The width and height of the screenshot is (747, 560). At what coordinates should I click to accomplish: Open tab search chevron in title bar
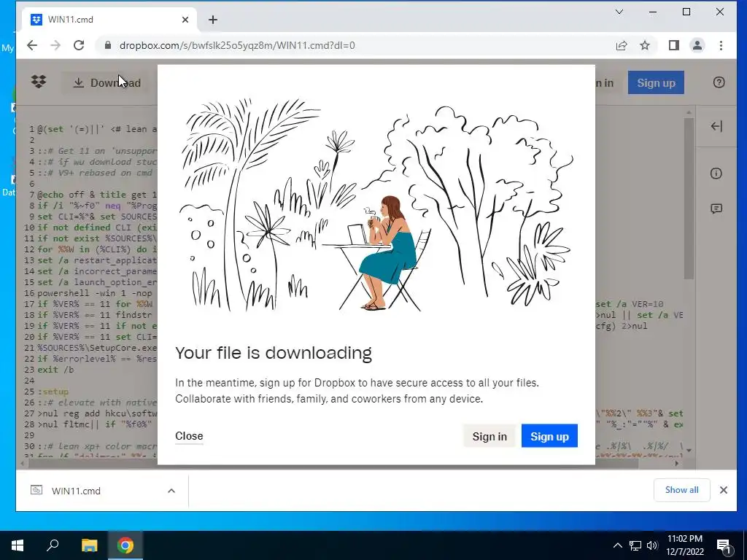[x=619, y=12]
